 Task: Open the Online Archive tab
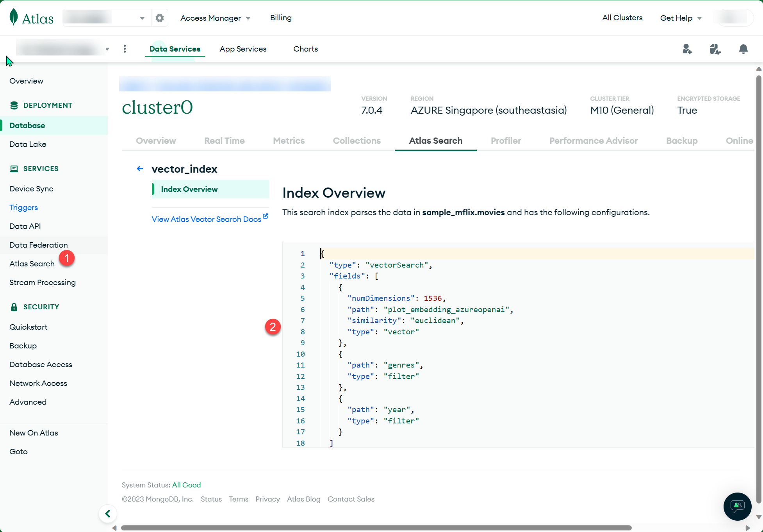click(739, 141)
